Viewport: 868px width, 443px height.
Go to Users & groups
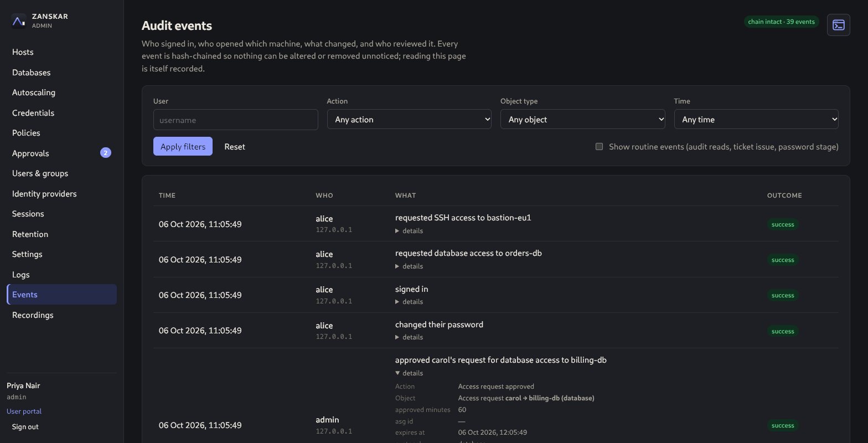tap(61, 173)
